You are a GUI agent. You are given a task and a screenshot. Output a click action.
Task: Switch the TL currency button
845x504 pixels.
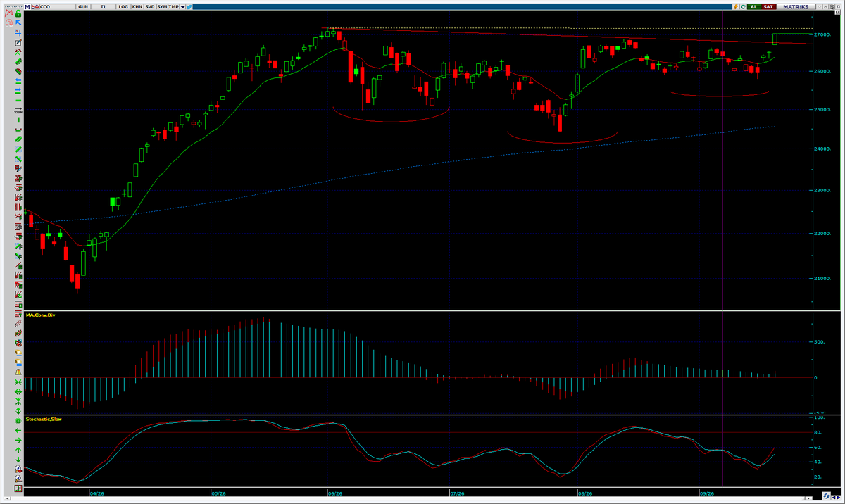[x=104, y=6]
